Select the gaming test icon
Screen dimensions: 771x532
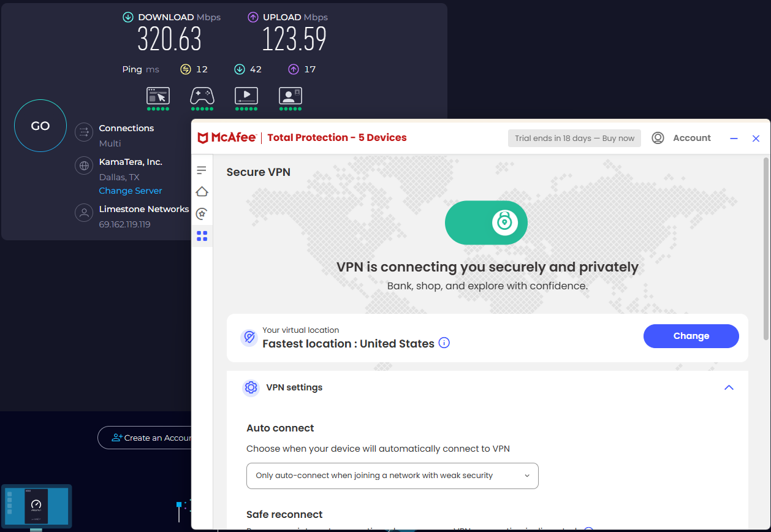(202, 97)
